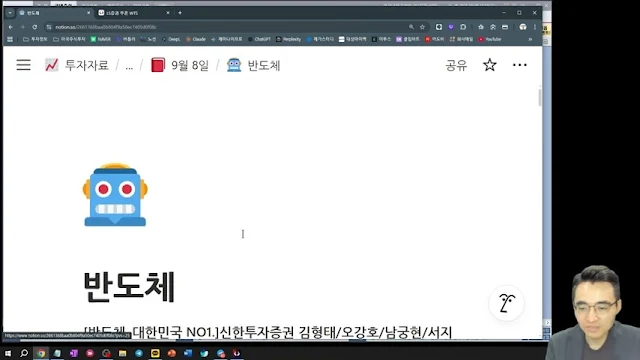This screenshot has width=640, height=360.
Task: Go forward in browser history
Action: coord(22,27)
